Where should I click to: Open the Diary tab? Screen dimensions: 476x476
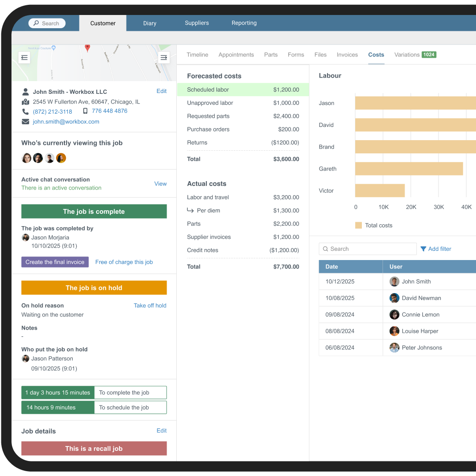[149, 23]
